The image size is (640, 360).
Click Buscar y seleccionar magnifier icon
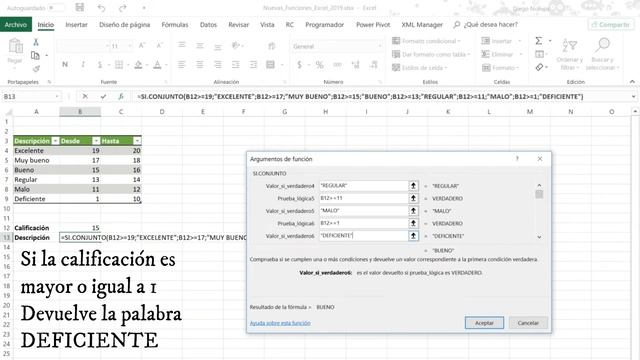pyautogui.click(x=602, y=45)
